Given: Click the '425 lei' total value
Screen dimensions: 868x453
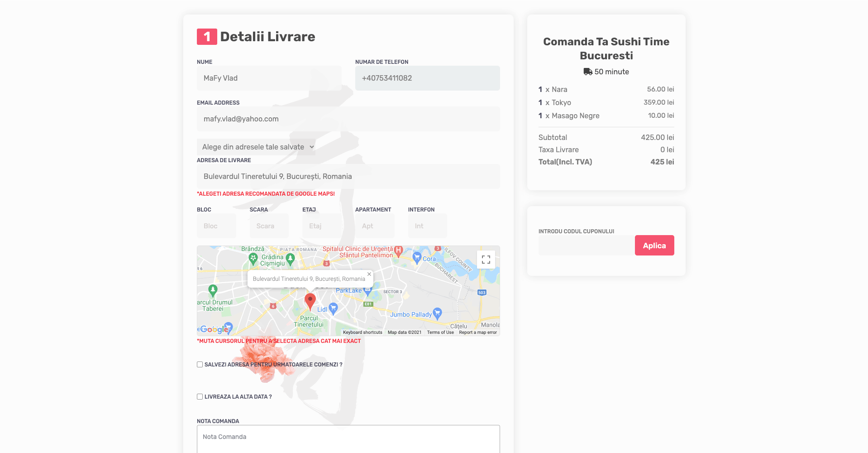Looking at the screenshot, I should point(662,162).
